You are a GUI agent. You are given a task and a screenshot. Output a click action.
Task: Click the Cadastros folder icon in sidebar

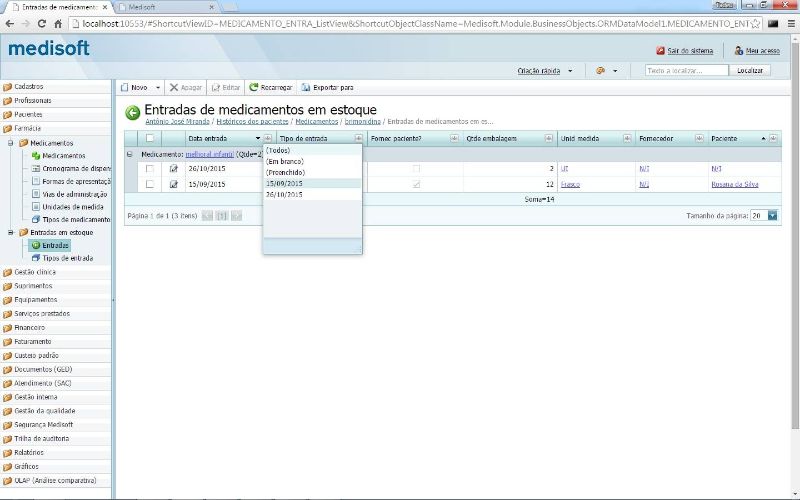(7, 87)
